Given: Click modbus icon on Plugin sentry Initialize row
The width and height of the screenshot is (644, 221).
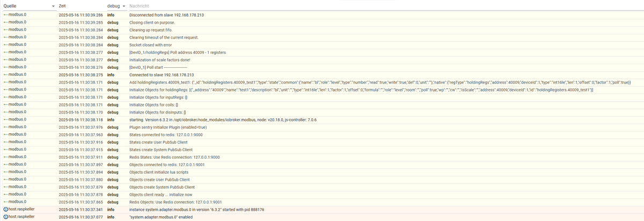Looking at the screenshot, I should point(6,127).
